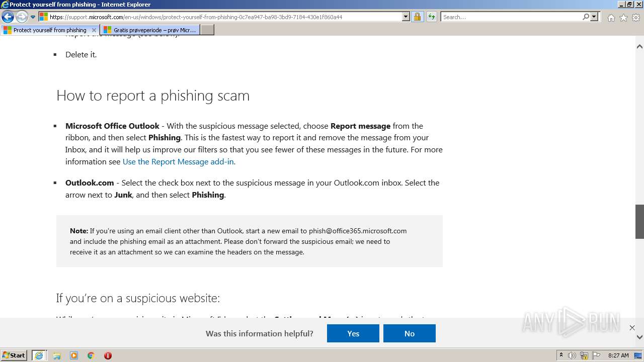Click the 'Outlook.com' bold text
The width and height of the screenshot is (644, 362).
coord(90,183)
